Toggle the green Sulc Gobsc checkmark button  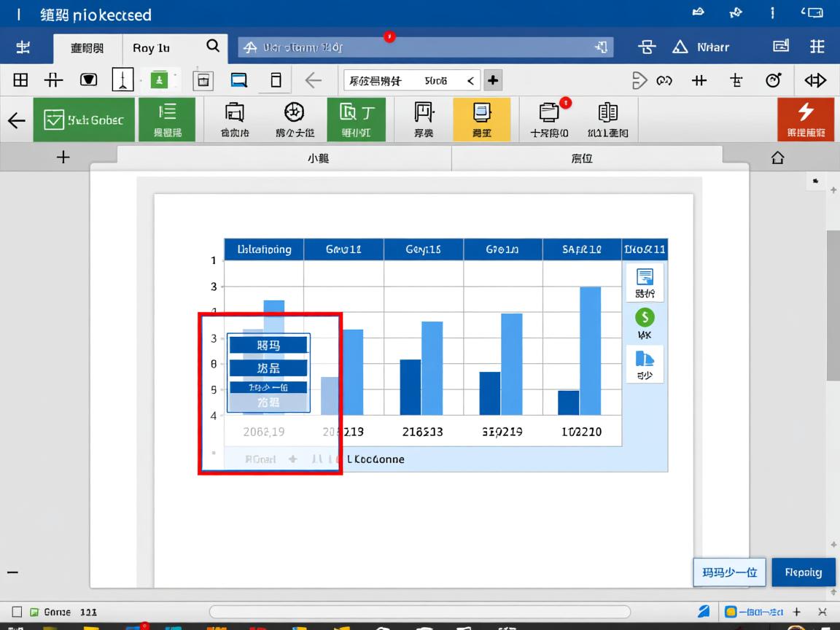point(84,120)
